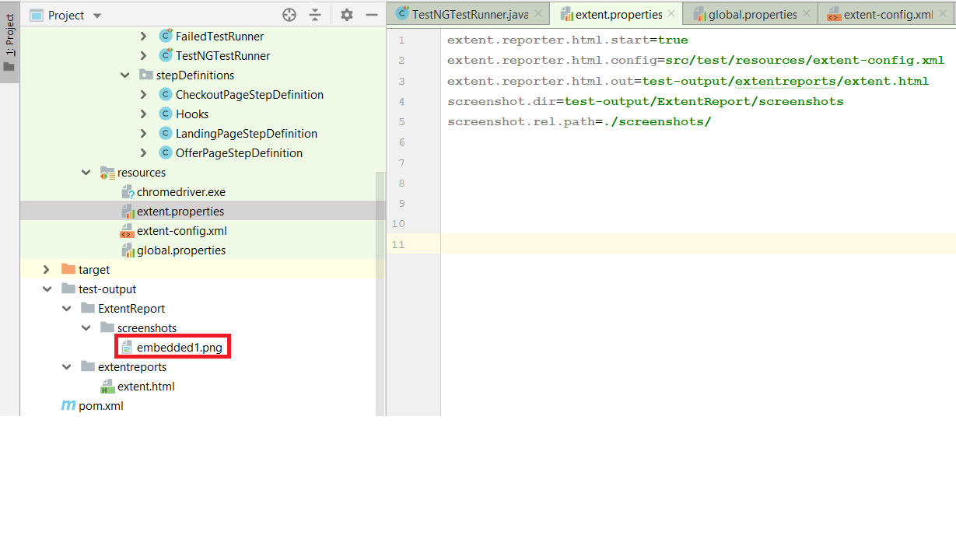The height and width of the screenshot is (560, 956).
Task: Collapse the stepDefinitions folder
Action: coord(124,75)
